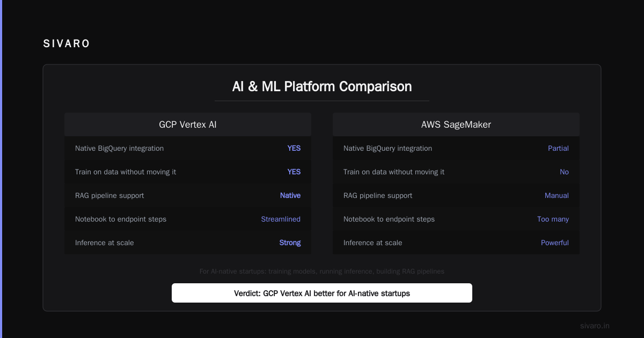The height and width of the screenshot is (338, 644).
Task: Click the Powerful value for AWS inference
Action: 555,243
